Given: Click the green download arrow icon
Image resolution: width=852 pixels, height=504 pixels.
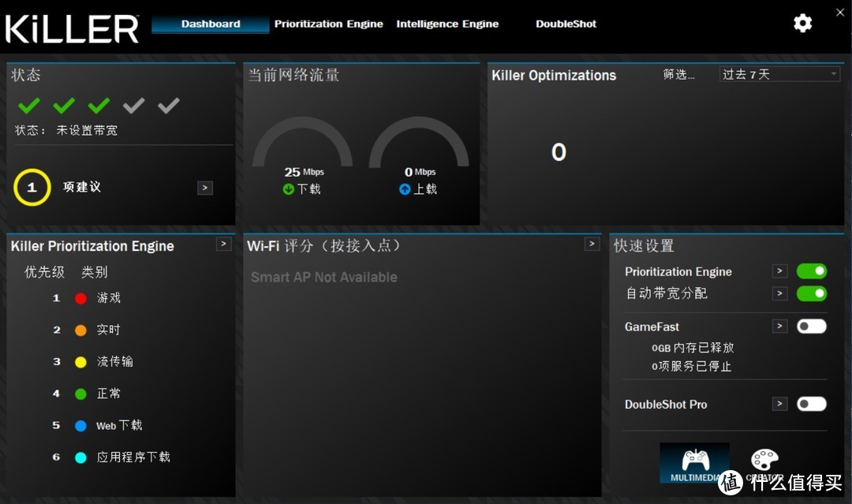Looking at the screenshot, I should pos(289,189).
